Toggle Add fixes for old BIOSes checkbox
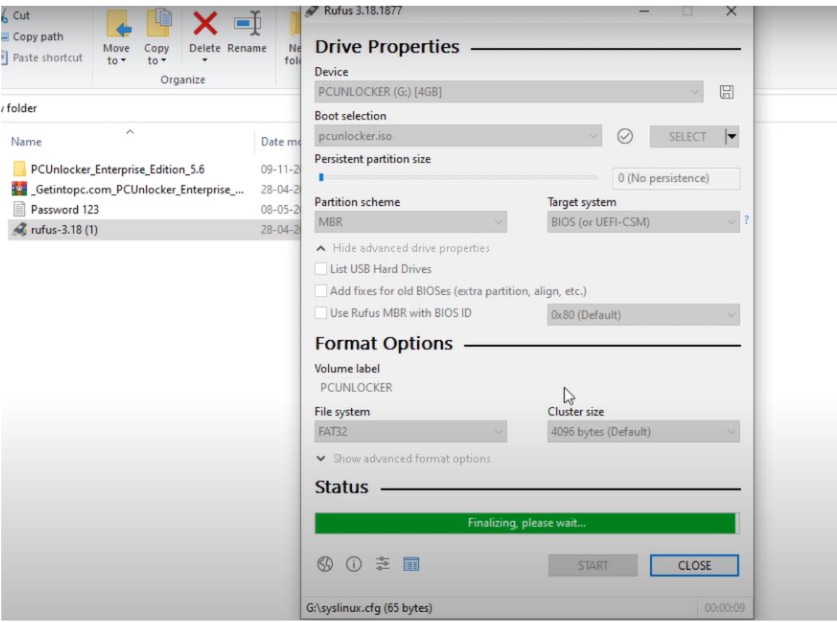 coord(321,291)
